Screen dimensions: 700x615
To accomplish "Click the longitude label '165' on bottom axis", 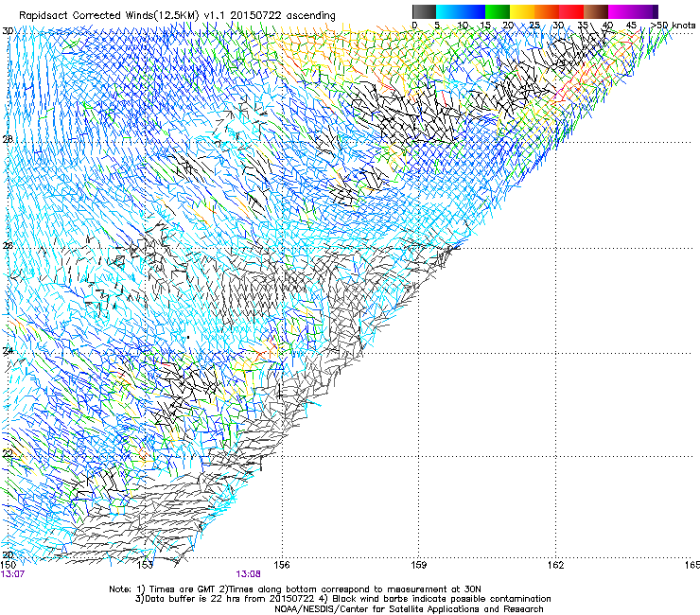I will click(692, 565).
